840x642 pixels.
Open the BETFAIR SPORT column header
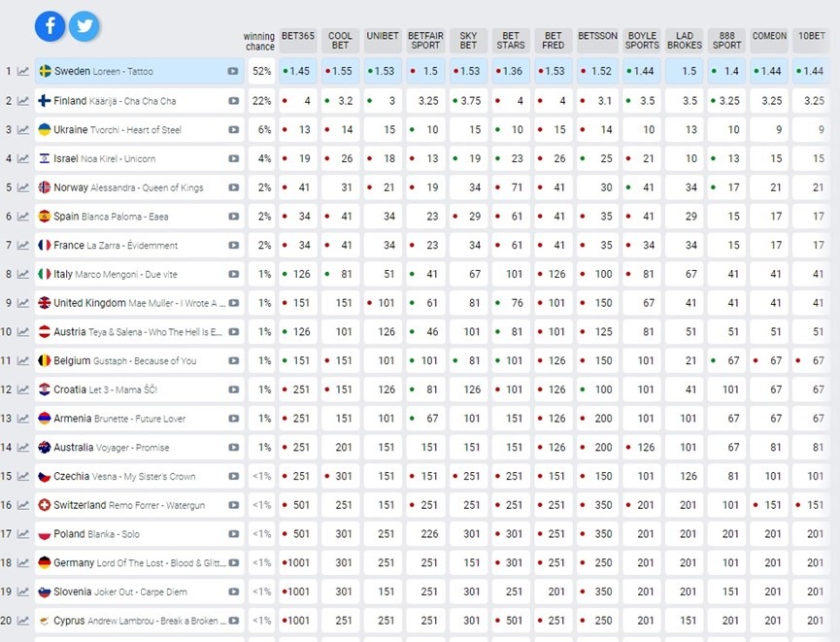[x=425, y=40]
